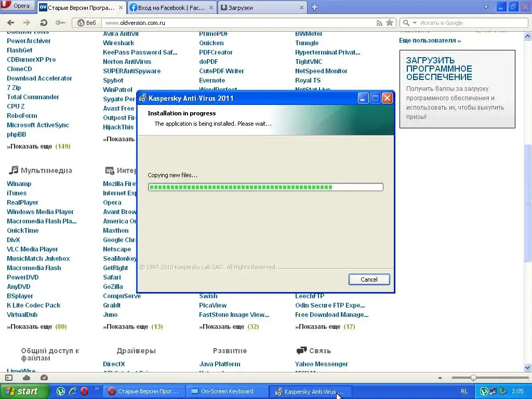The height and width of the screenshot is (399, 532).
Task: Open the DirectX link
Action: pyautogui.click(x=114, y=364)
